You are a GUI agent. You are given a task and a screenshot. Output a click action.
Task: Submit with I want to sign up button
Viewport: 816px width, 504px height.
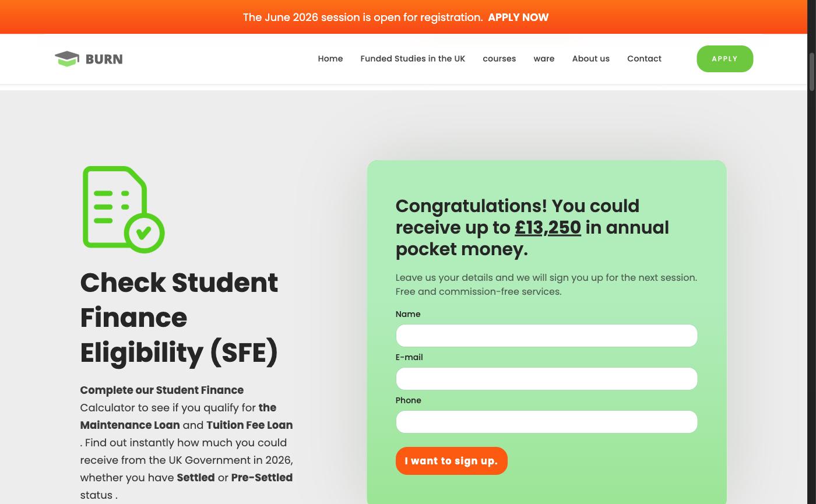451,461
